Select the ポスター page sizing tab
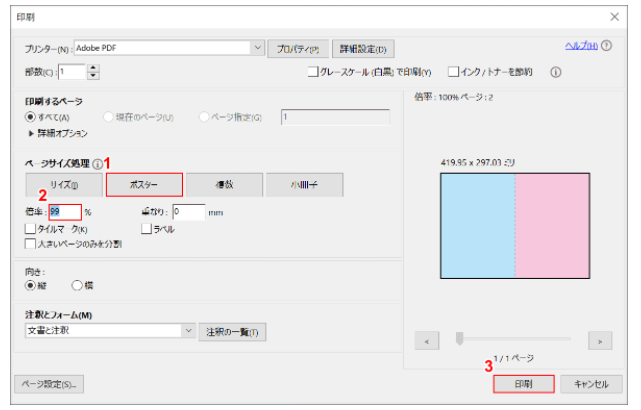The width and height of the screenshot is (641, 410). (144, 185)
